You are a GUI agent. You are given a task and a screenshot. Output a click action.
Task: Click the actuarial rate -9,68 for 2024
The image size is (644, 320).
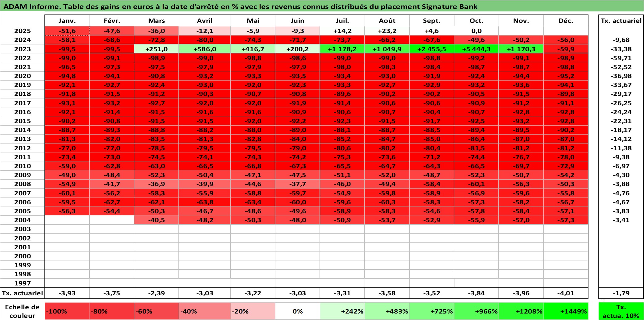pos(621,40)
